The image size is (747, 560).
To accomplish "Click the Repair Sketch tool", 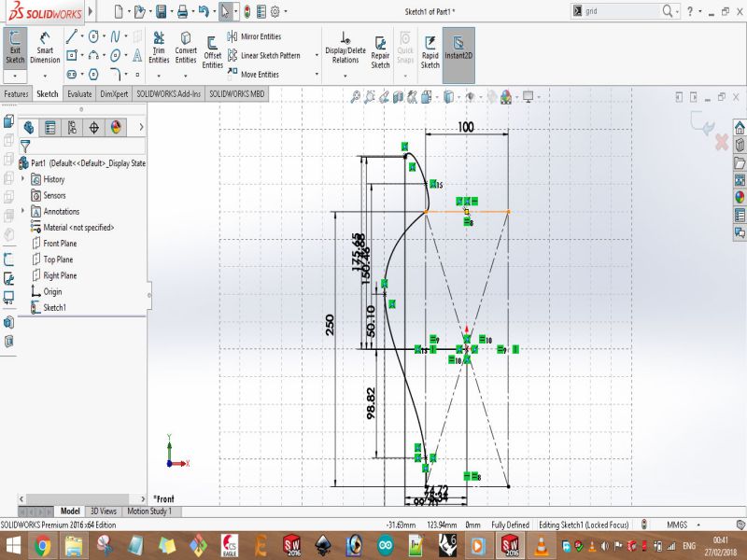I will click(380, 52).
